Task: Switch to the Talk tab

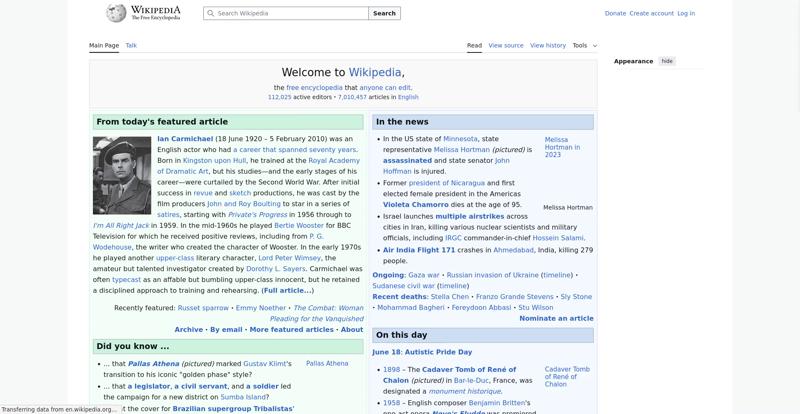Action: (131, 45)
